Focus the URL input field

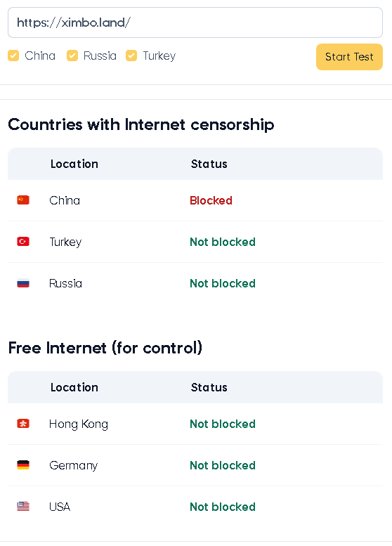pyautogui.click(x=195, y=22)
